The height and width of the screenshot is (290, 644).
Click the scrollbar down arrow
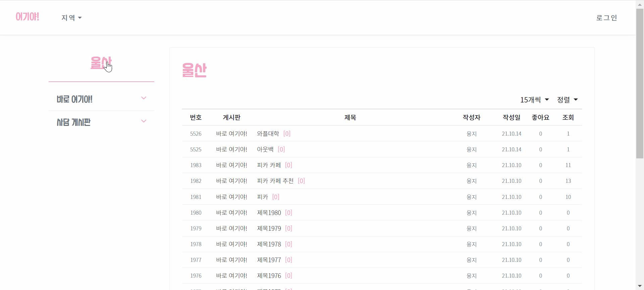point(640,286)
